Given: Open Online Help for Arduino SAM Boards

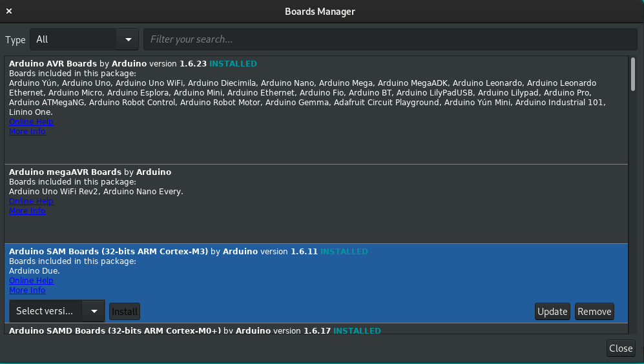Looking at the screenshot, I should 31,281.
